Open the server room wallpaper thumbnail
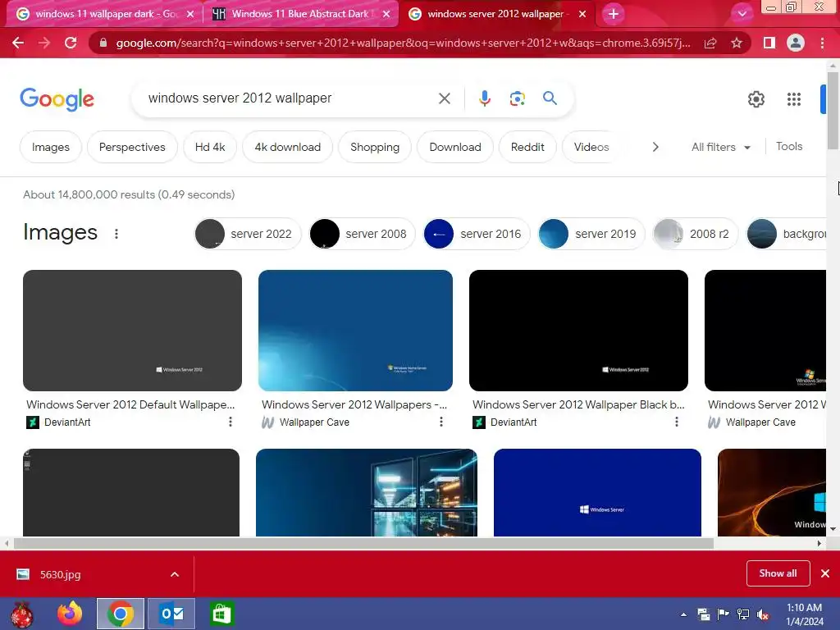Viewport: 840px width, 630px height. click(x=367, y=492)
